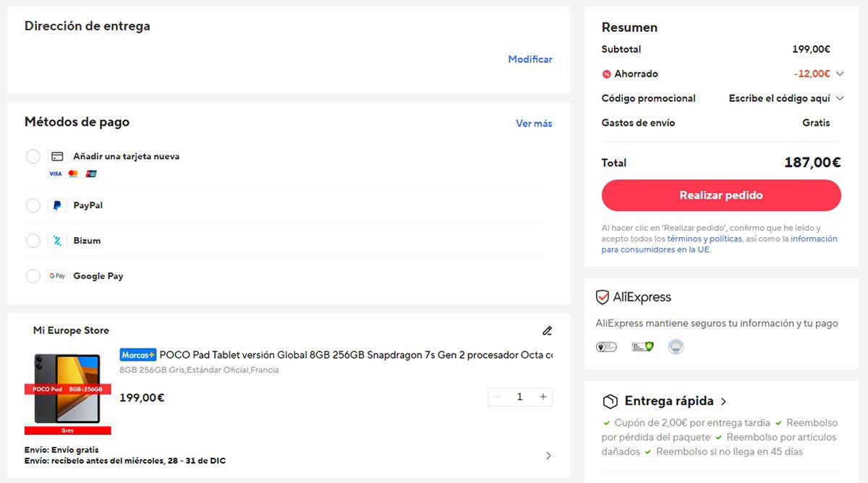Open Ver más payment methods
This screenshot has width=868, height=483.
tap(534, 124)
